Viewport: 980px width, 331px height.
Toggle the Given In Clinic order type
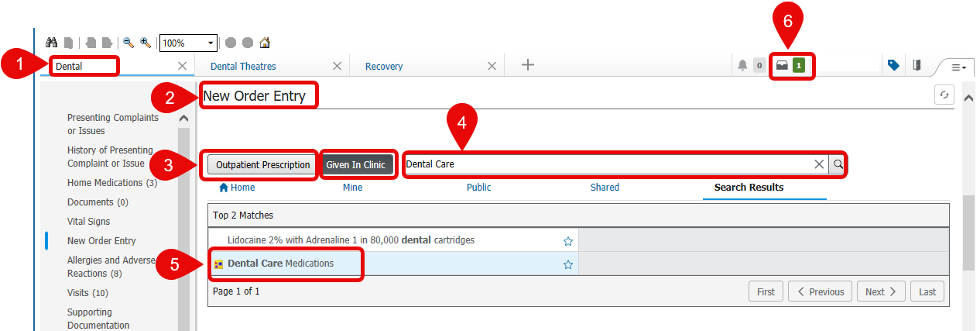[355, 165]
